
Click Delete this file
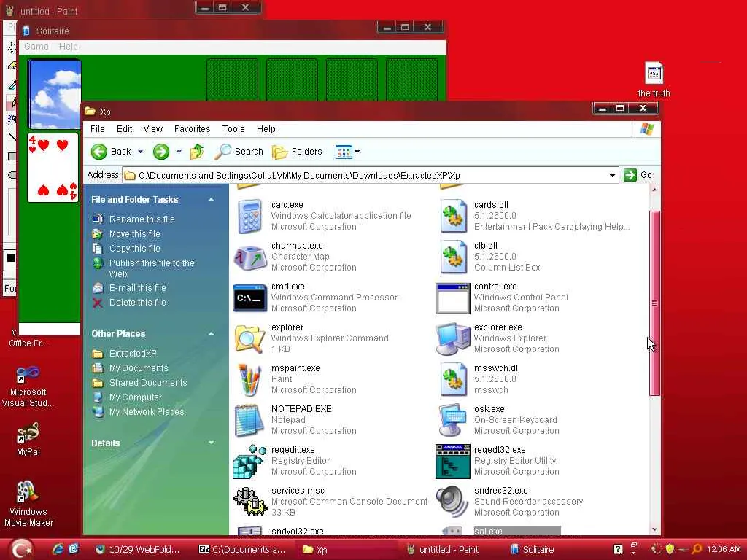pos(138,303)
